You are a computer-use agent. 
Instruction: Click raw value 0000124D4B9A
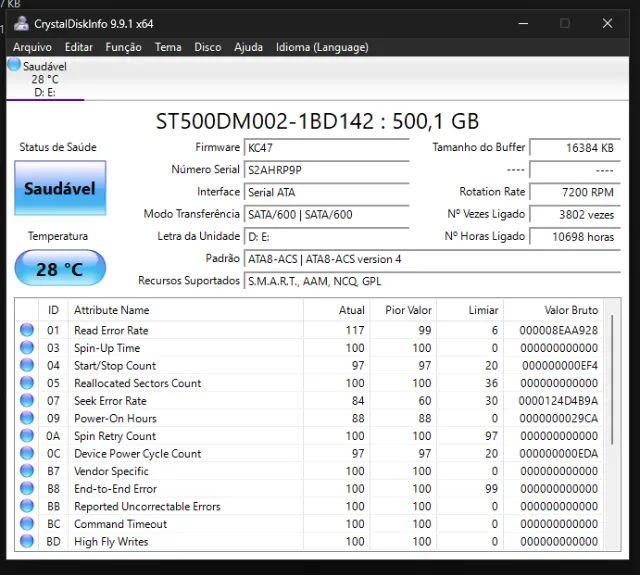tap(558, 400)
